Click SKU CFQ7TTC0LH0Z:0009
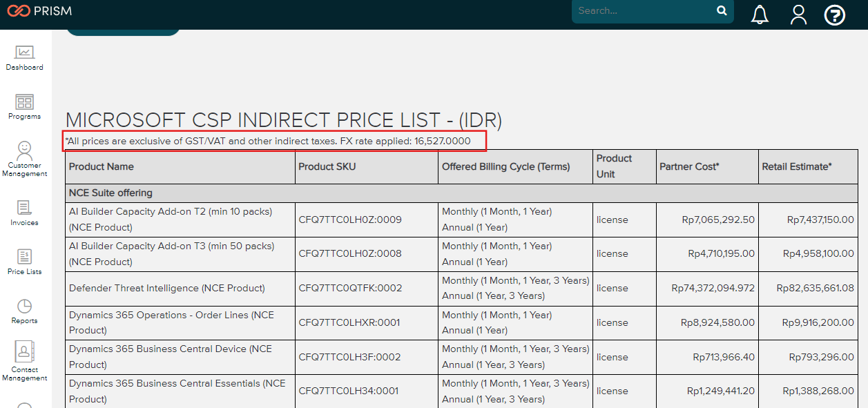 (350, 220)
